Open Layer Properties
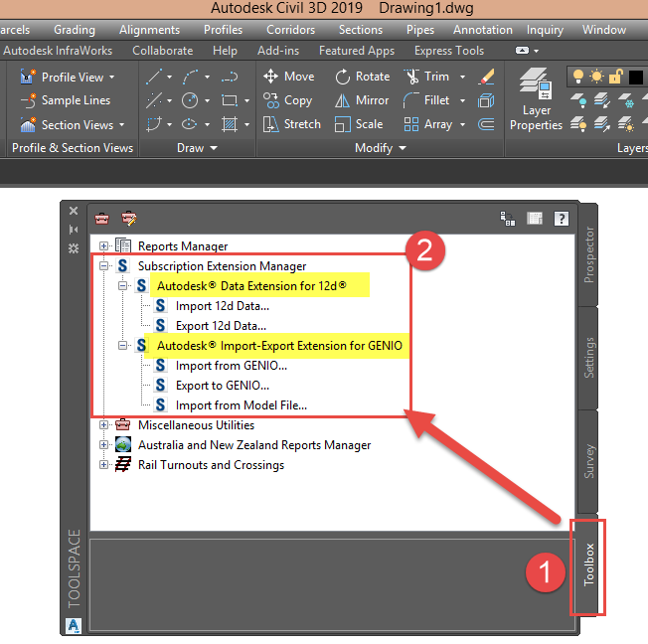The width and height of the screenshot is (648, 644). pos(536,99)
